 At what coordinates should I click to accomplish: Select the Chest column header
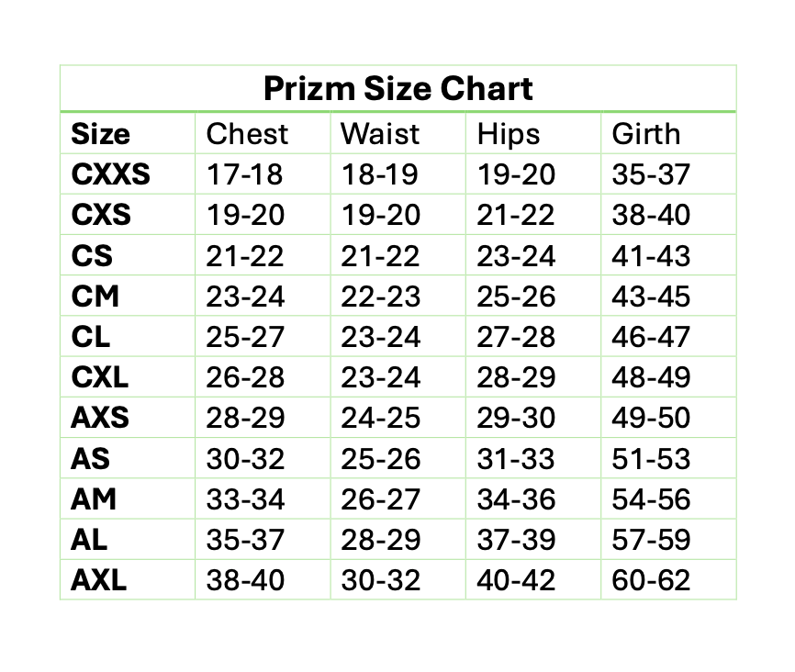(247, 134)
